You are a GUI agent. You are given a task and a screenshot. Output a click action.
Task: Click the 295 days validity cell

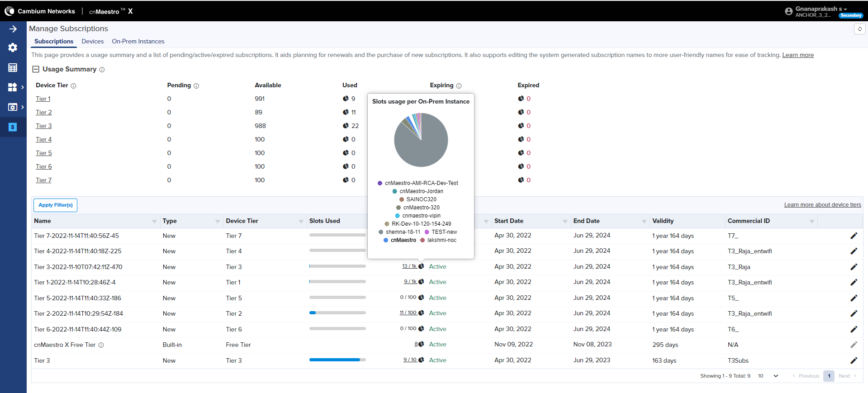[665, 345]
